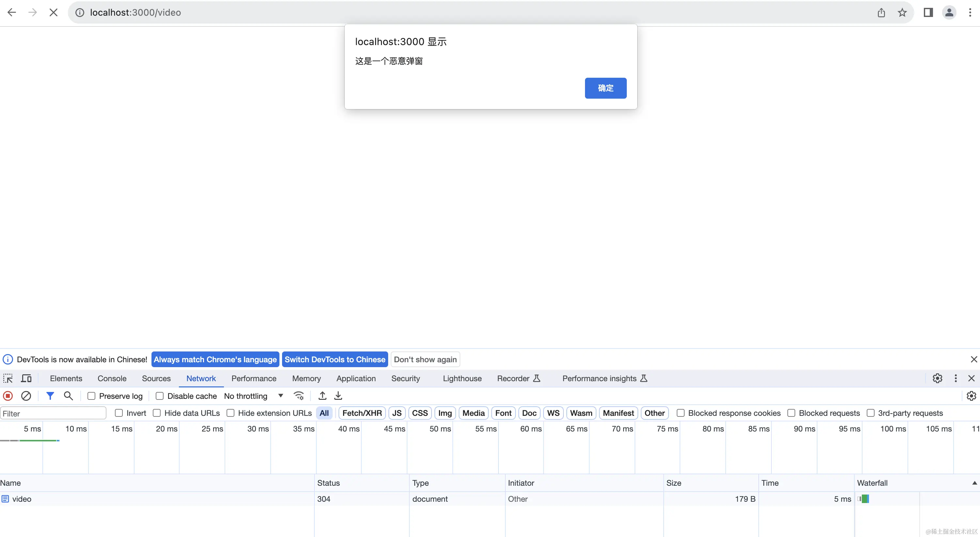Open network conditions wifi icon

tap(299, 396)
